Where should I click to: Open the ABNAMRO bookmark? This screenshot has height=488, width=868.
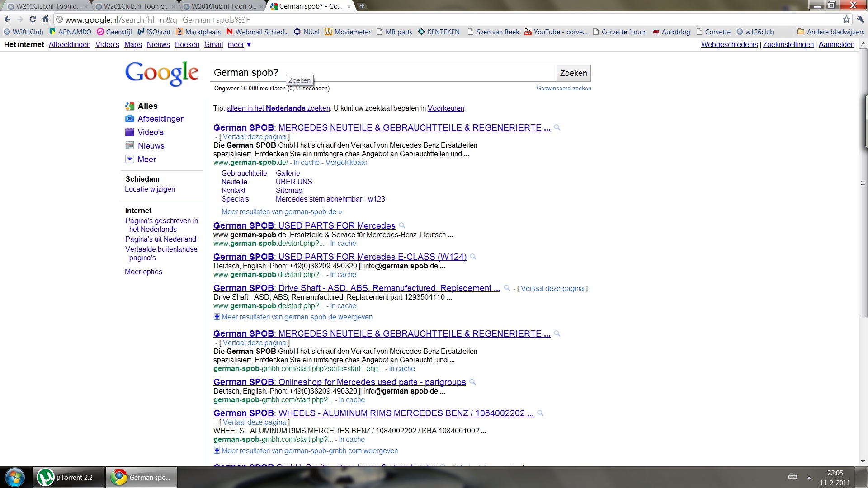[x=70, y=32]
